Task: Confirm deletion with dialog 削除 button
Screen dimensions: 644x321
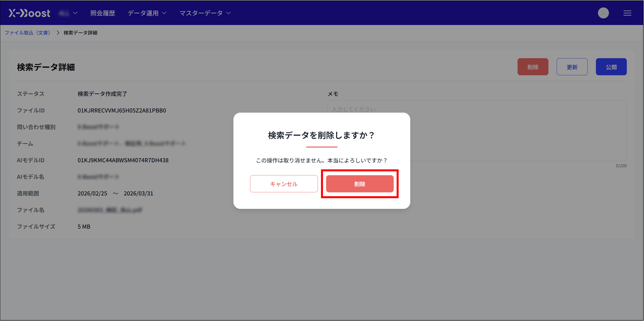Action: pyautogui.click(x=360, y=184)
